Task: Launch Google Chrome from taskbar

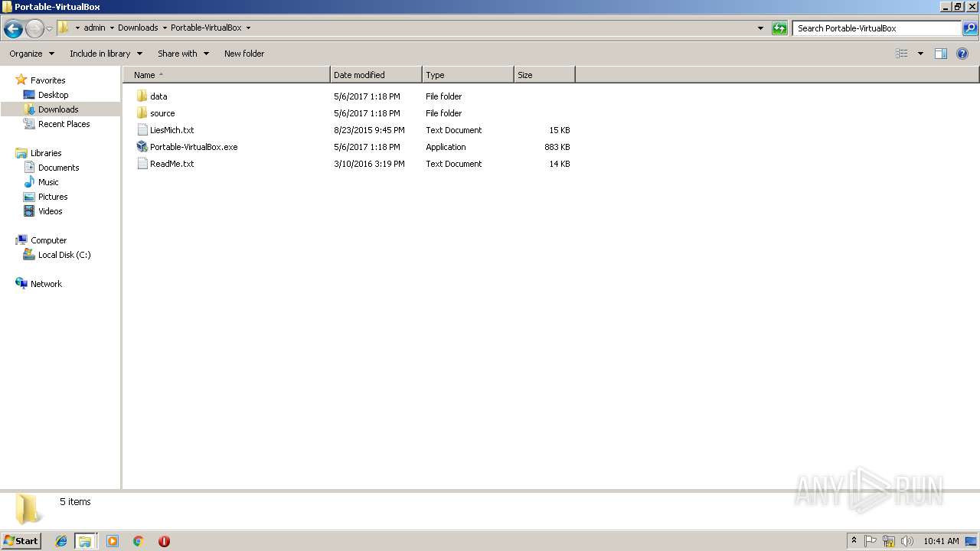Action: coord(138,541)
